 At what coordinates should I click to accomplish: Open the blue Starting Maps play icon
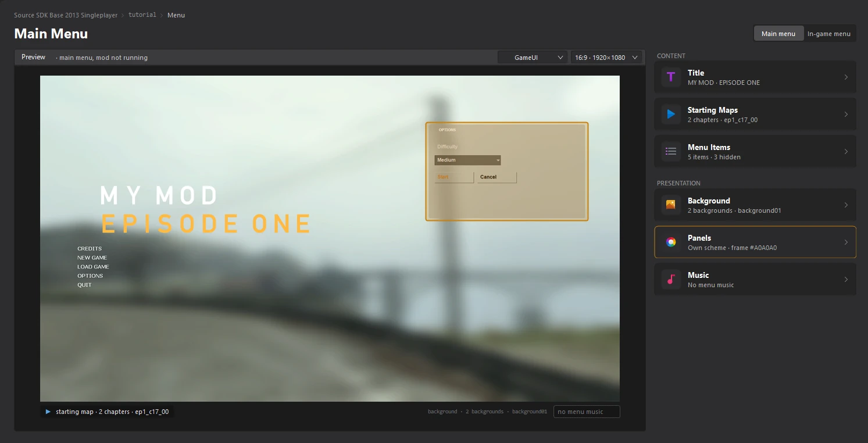tap(671, 115)
